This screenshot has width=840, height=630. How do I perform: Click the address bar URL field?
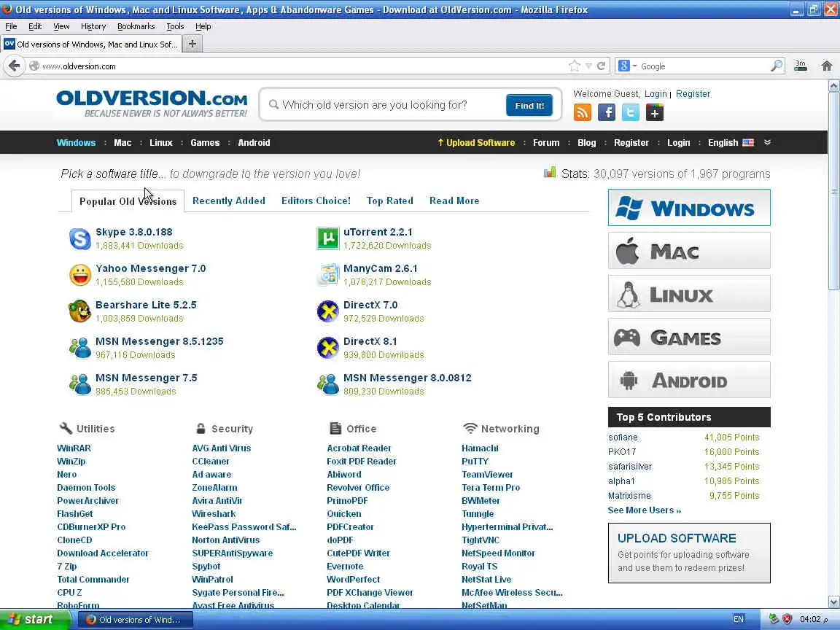tap(300, 66)
